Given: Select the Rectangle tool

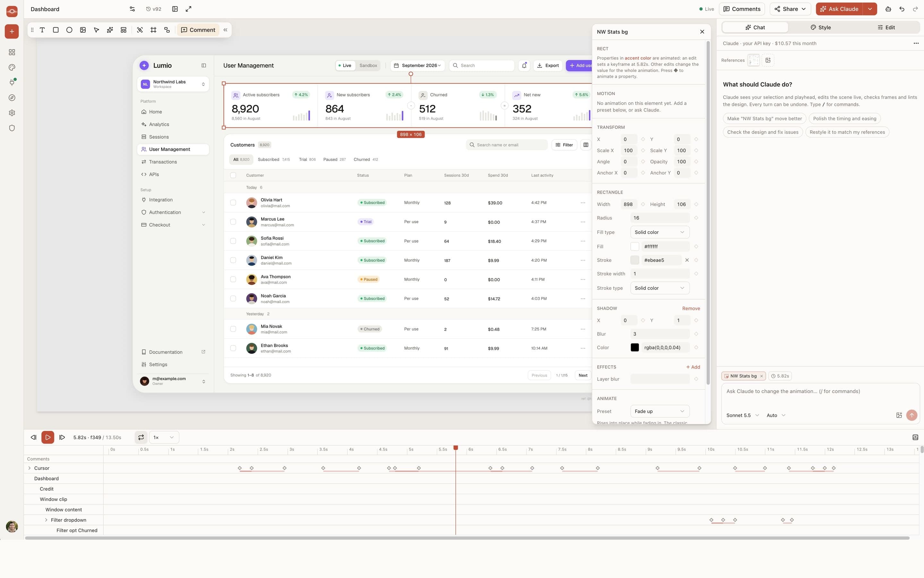Looking at the screenshot, I should 56,30.
